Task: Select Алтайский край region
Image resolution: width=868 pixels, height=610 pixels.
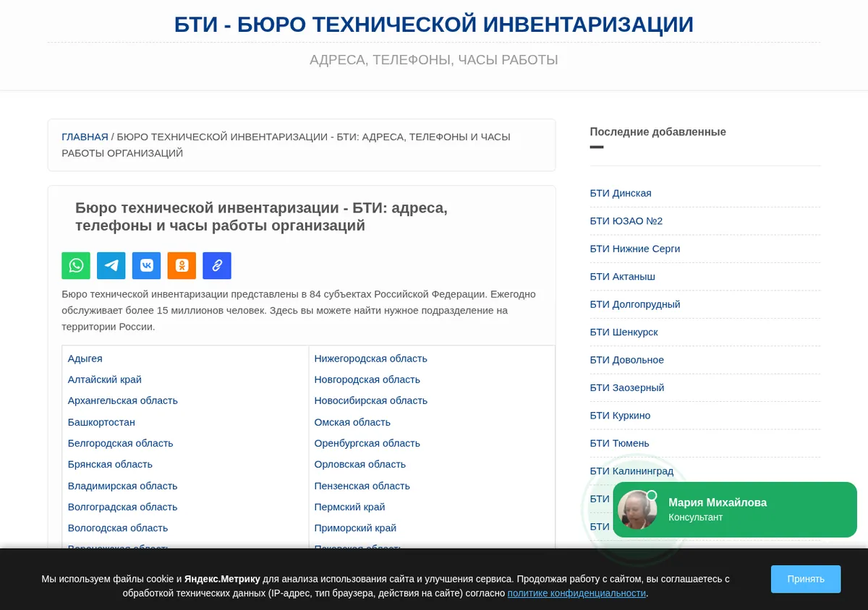Action: (x=105, y=379)
